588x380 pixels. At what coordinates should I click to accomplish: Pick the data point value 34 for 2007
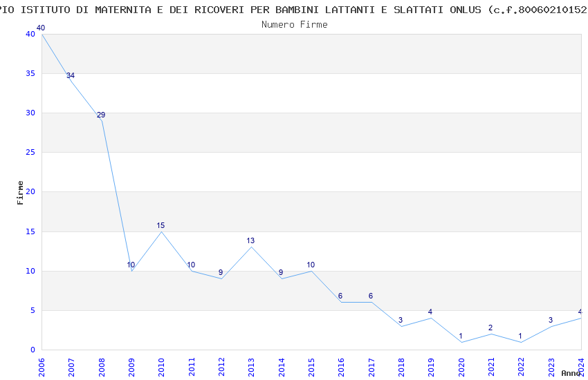coord(71,75)
